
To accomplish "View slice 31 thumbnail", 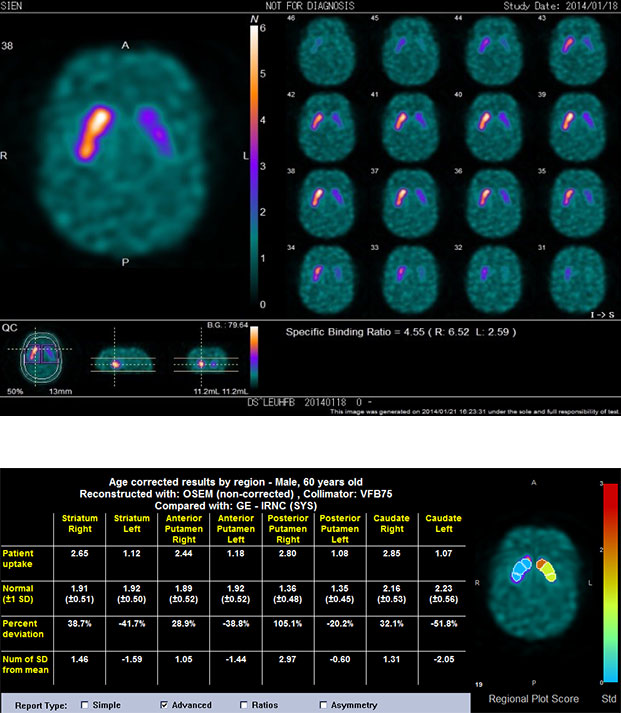I will (577, 281).
